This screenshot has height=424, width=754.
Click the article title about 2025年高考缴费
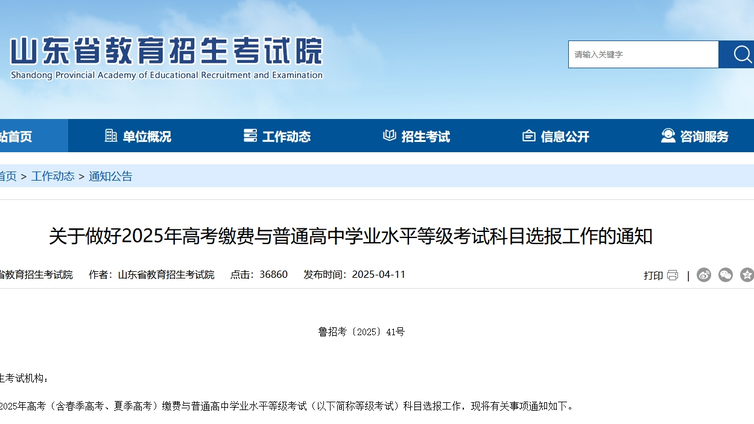[351, 236]
